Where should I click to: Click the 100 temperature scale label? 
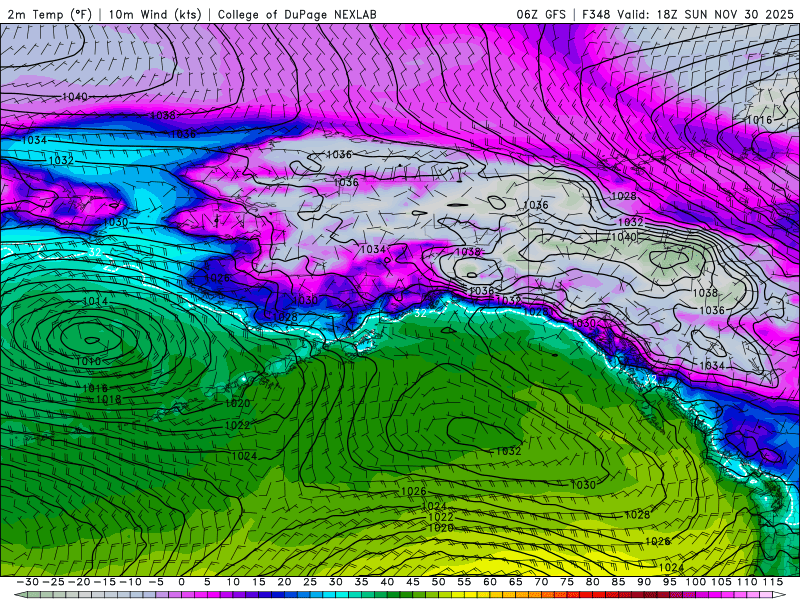click(x=695, y=582)
